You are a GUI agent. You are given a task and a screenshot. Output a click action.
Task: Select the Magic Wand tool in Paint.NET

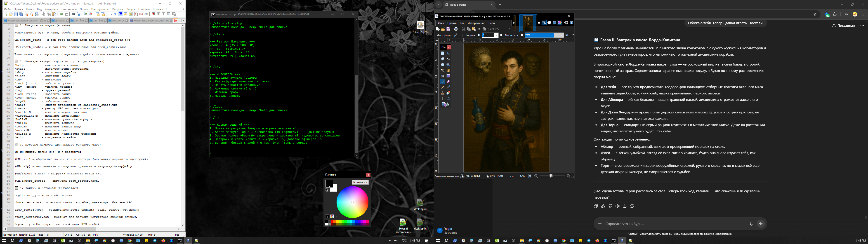coord(443,70)
